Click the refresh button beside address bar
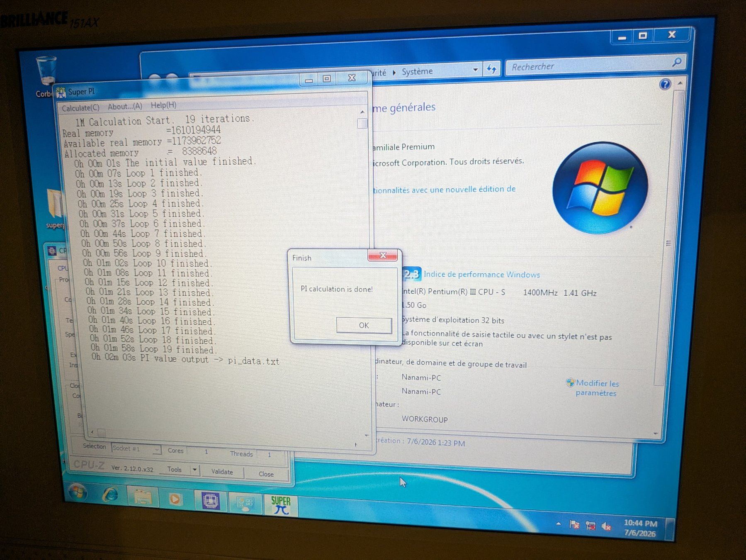 pos(491,69)
